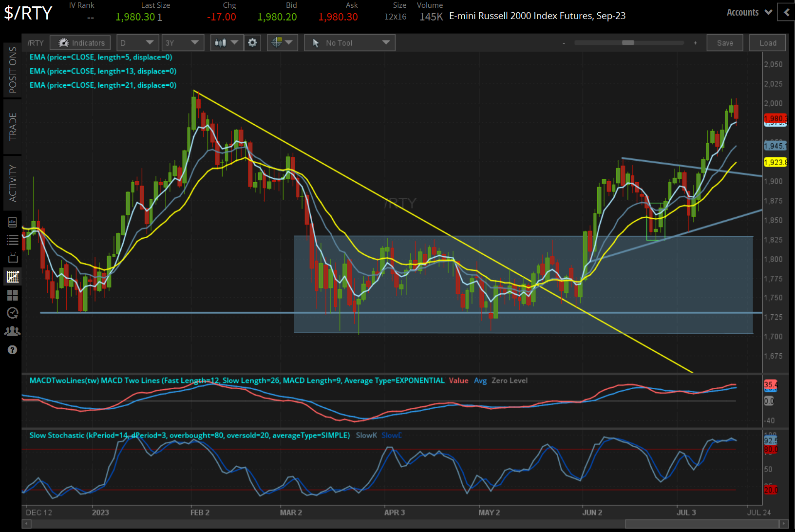Image resolution: width=795 pixels, height=532 pixels.
Task: Adjust the chart zoom slider
Action: click(x=629, y=43)
